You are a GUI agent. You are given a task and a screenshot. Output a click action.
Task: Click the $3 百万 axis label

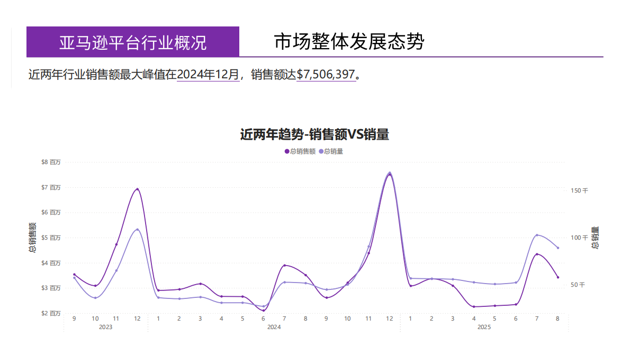pyautogui.click(x=51, y=288)
